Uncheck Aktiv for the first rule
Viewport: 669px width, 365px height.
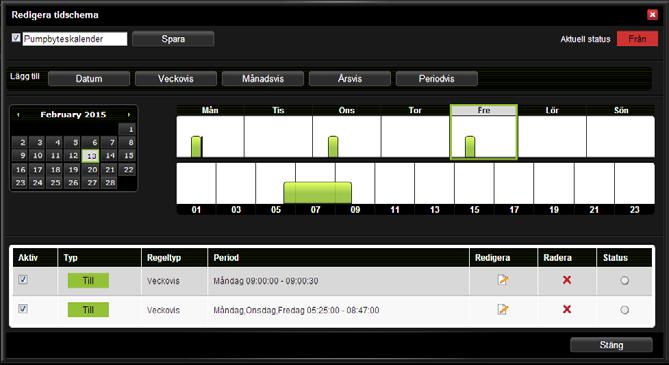coord(23,280)
